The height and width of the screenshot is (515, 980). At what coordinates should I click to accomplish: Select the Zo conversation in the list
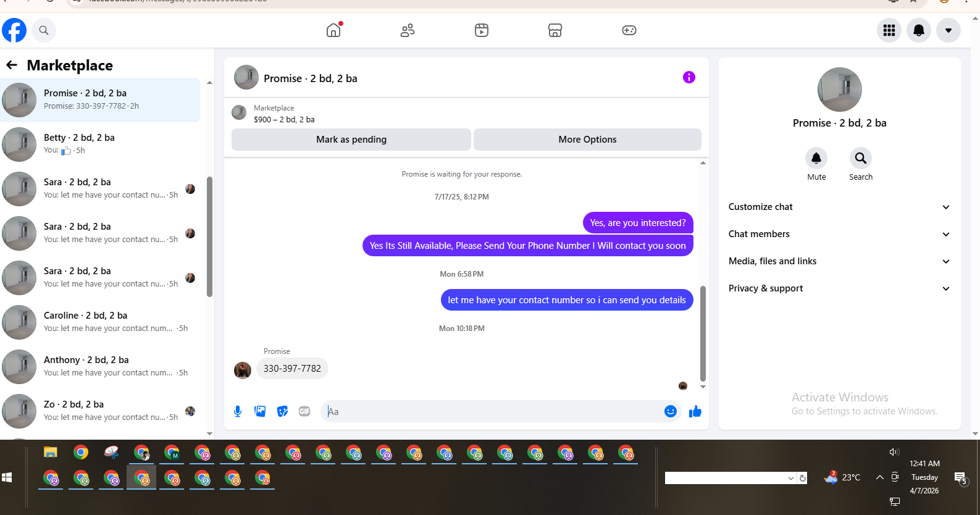point(100,411)
